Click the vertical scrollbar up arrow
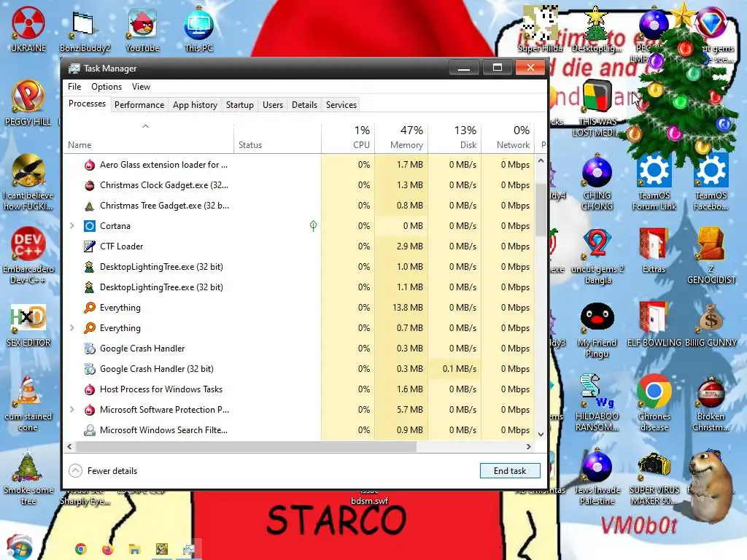This screenshot has width=747, height=560. click(541, 161)
